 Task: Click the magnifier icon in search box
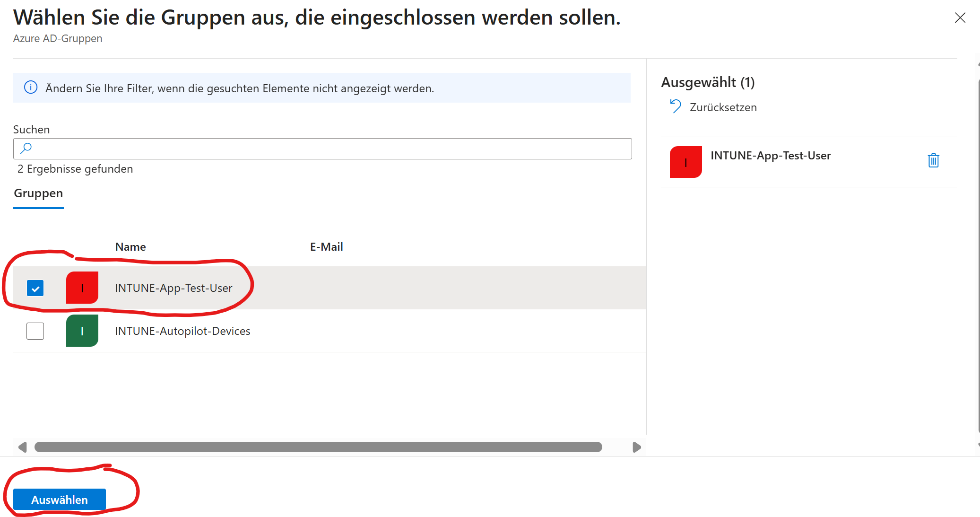point(26,149)
